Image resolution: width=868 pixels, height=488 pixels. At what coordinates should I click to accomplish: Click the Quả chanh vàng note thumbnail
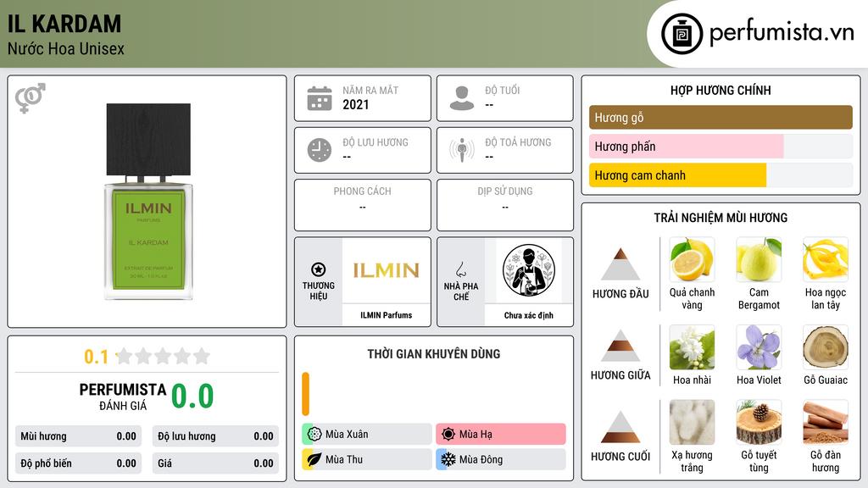coord(692,259)
